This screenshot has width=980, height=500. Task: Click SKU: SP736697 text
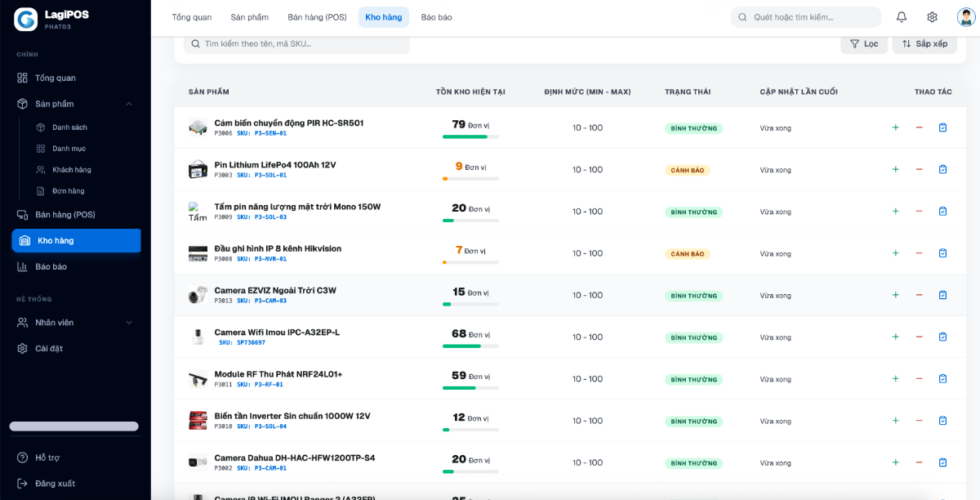point(242,343)
